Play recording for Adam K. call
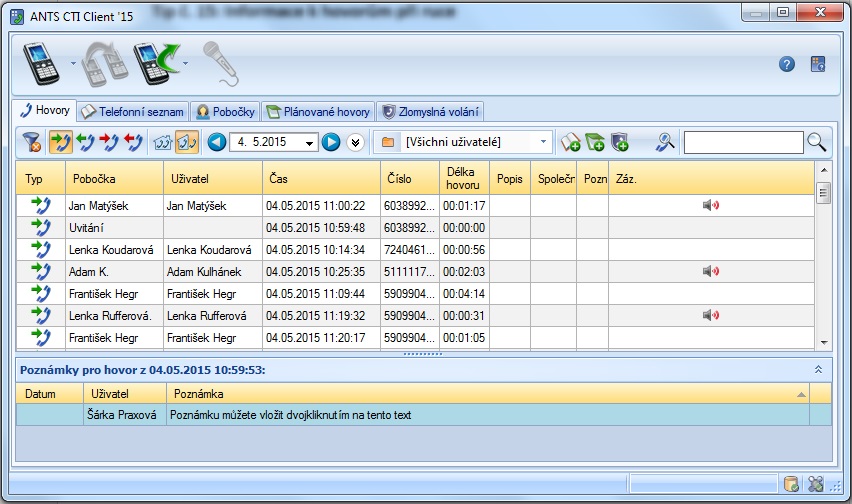 (711, 271)
